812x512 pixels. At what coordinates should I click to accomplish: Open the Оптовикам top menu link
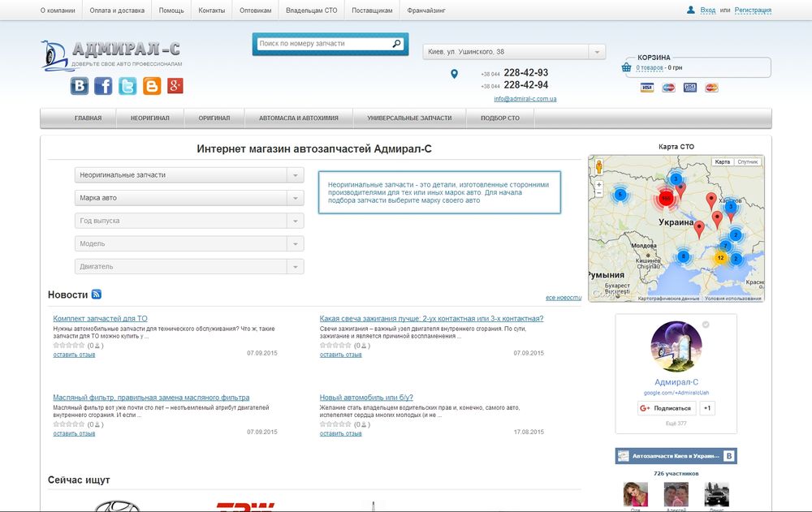coord(255,11)
